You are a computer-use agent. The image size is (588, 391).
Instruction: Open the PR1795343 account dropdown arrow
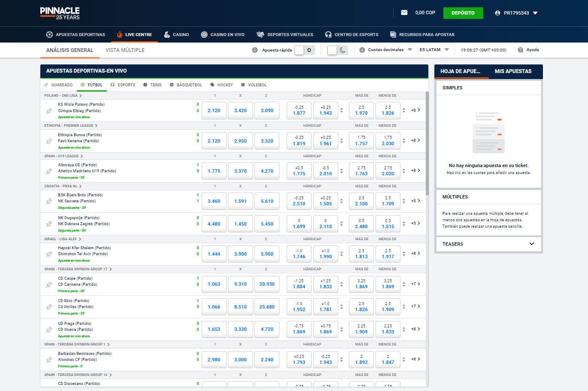[x=535, y=13]
